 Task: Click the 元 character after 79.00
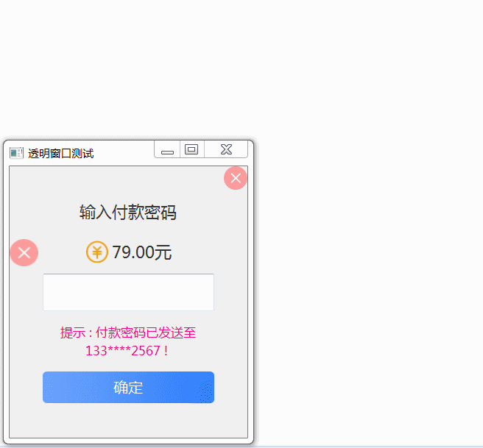163,252
